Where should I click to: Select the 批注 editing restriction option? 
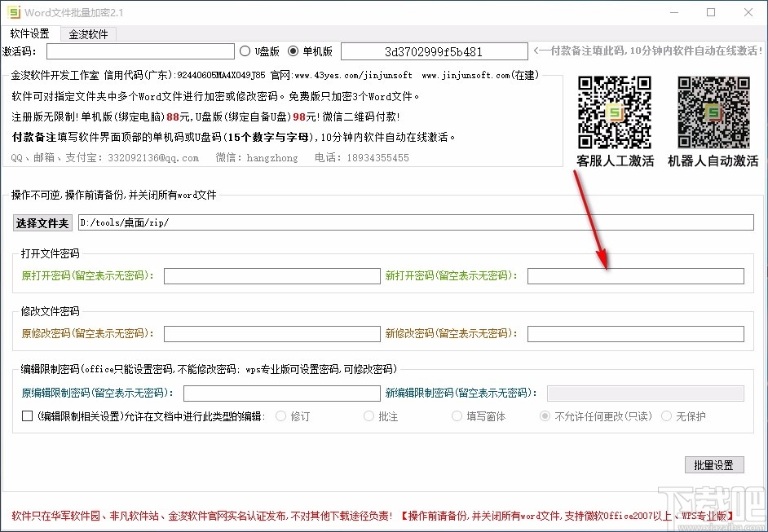click(369, 417)
